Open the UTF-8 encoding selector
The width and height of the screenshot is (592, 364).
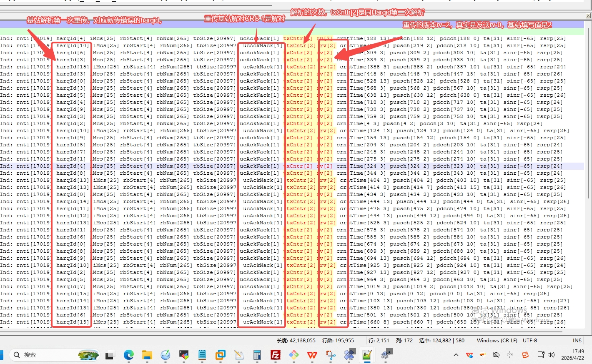pyautogui.click(x=529, y=340)
